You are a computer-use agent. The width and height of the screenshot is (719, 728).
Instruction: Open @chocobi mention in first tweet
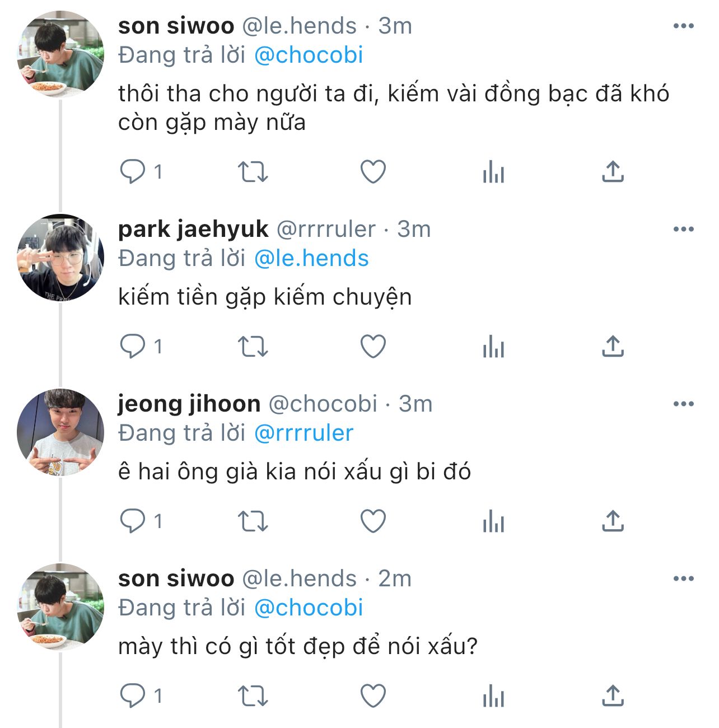[309, 55]
